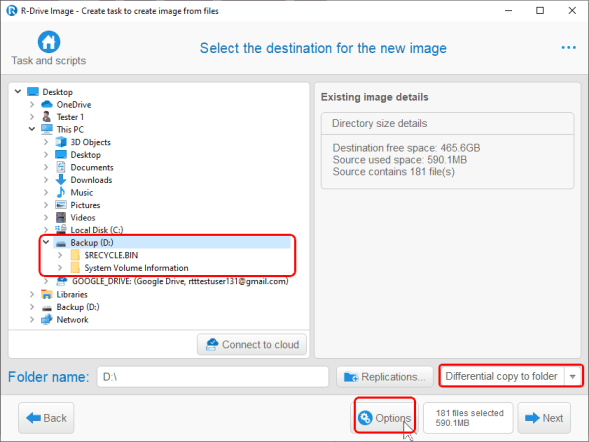The width and height of the screenshot is (589, 442).
Task: Click the Connect to cloud button
Action: (252, 344)
